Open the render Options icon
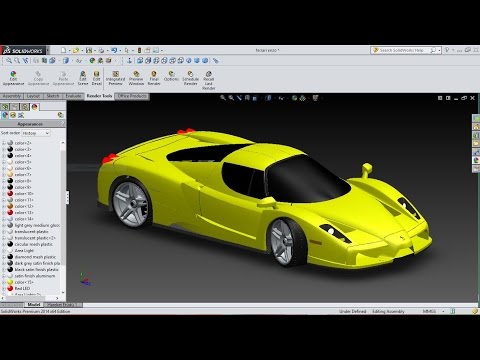480x360 pixels. pyautogui.click(x=171, y=76)
